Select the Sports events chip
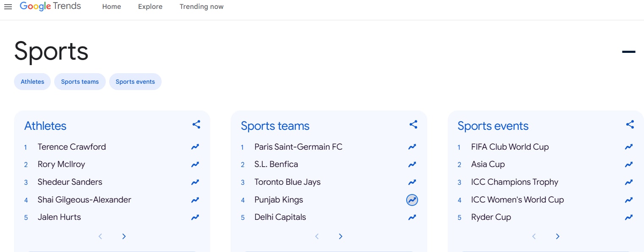 point(135,82)
